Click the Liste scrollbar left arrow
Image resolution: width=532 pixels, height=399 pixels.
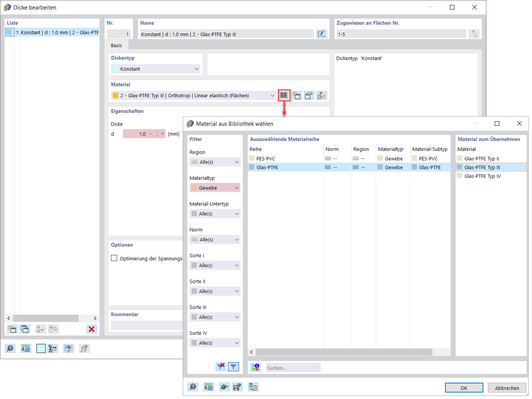[x=9, y=318]
